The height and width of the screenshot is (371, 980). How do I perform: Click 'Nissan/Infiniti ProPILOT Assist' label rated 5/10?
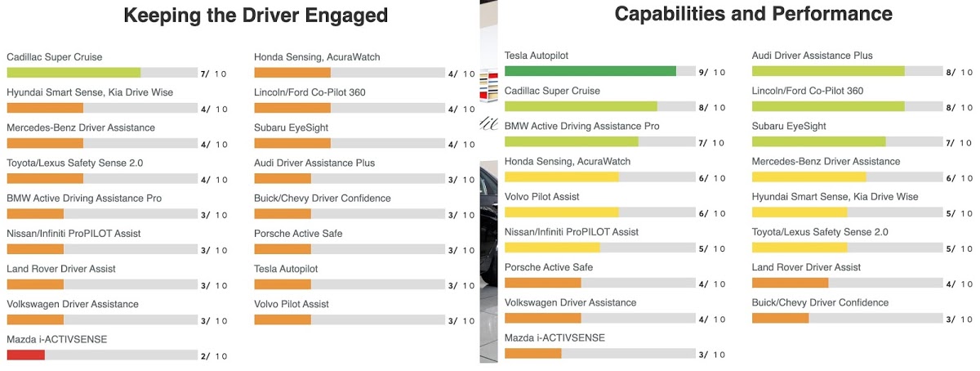[572, 232]
